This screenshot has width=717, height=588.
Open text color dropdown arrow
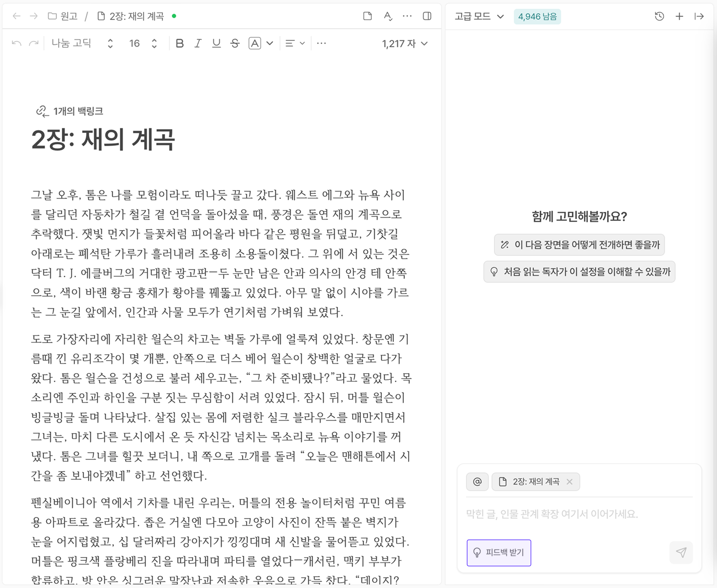[x=270, y=44]
